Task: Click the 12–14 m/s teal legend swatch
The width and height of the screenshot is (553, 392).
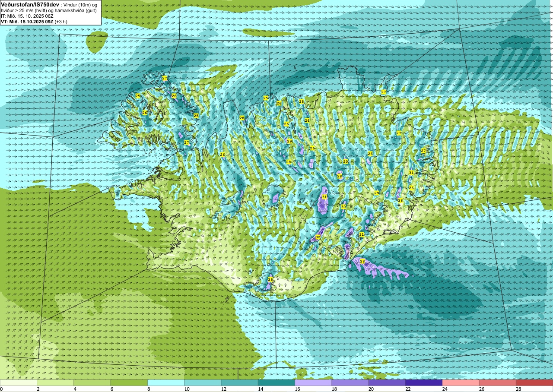Action: [239, 383]
